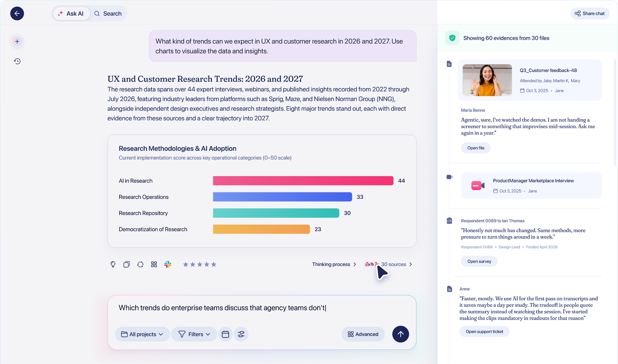Click the back arrow button
The image size is (618, 364).
(x=17, y=14)
